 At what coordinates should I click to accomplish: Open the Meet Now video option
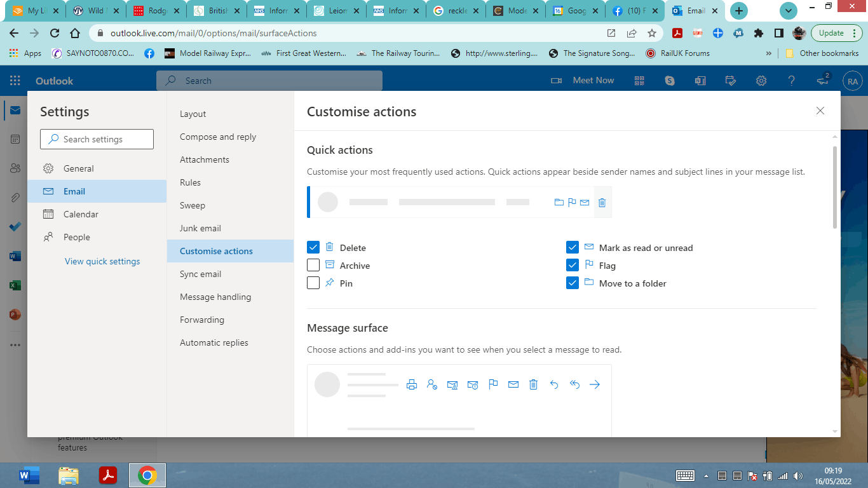click(582, 81)
